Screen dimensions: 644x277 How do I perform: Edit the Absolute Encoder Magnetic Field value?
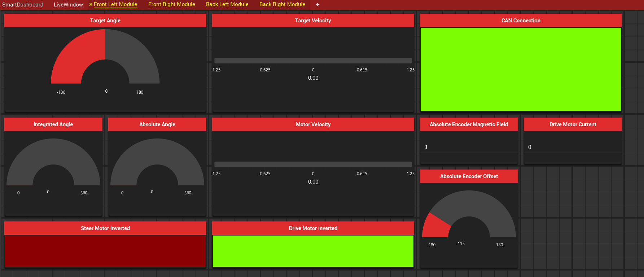pyautogui.click(x=469, y=147)
